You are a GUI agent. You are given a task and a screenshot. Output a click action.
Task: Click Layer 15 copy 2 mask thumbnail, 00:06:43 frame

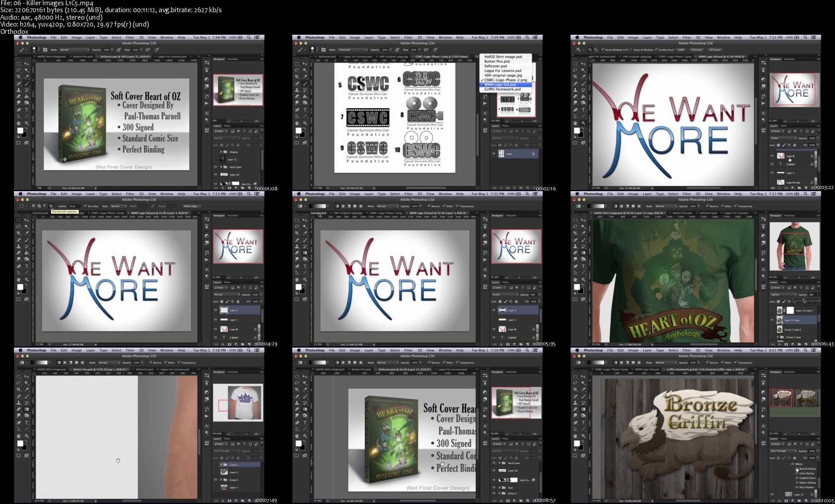point(790,311)
